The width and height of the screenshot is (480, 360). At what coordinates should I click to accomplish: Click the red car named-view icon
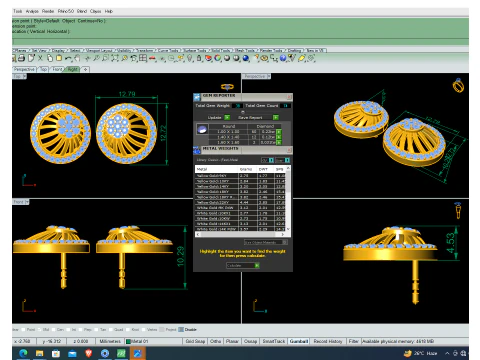click(152, 58)
